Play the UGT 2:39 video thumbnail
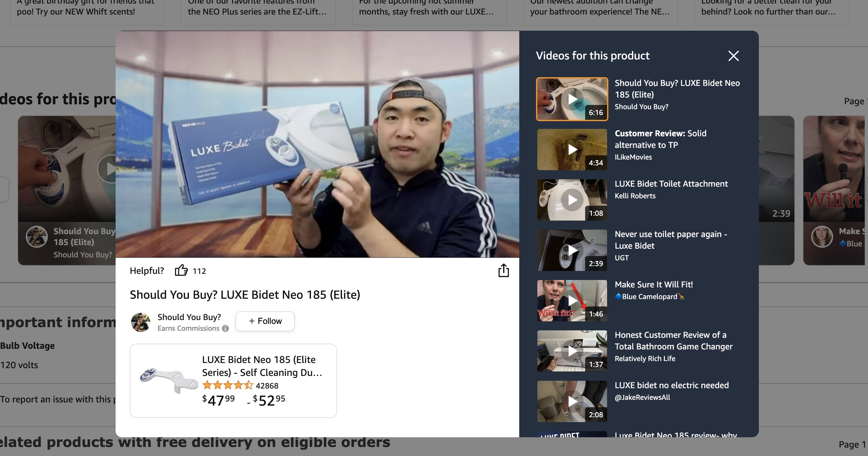The width and height of the screenshot is (868, 456). click(x=572, y=250)
